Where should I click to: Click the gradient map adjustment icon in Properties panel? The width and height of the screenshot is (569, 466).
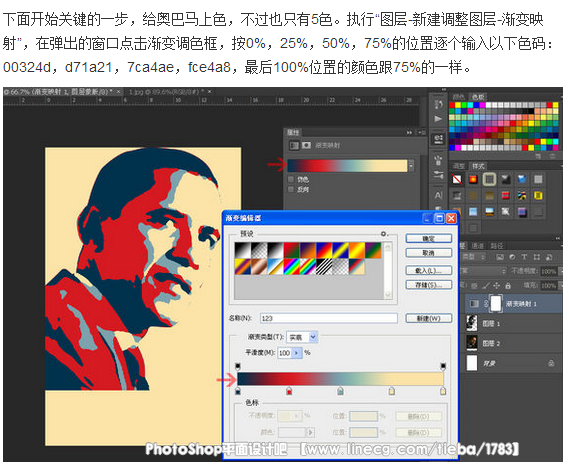point(294,145)
